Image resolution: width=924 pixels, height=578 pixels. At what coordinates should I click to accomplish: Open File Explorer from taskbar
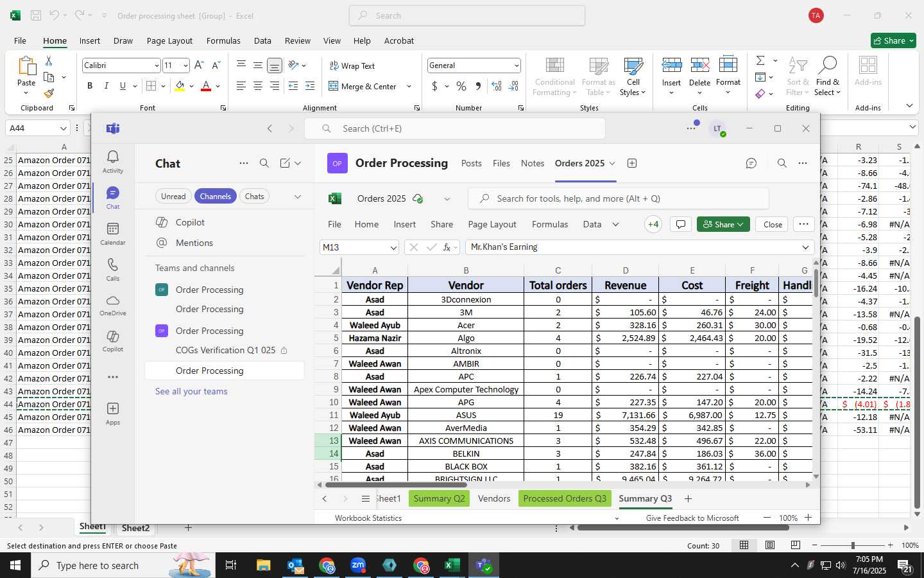point(264,565)
